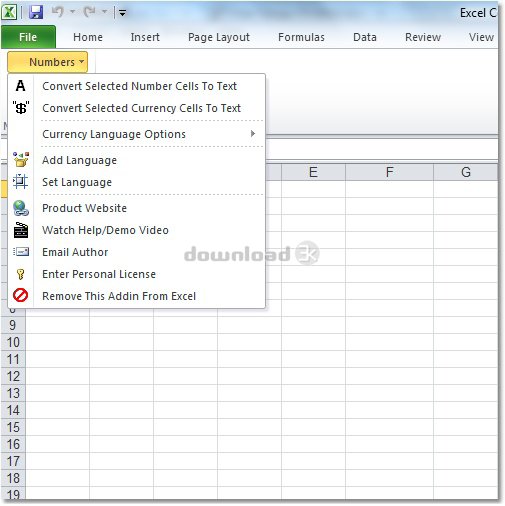This screenshot has width=505, height=506.
Task: Click the letter A number-to-text icon
Action: point(20,86)
